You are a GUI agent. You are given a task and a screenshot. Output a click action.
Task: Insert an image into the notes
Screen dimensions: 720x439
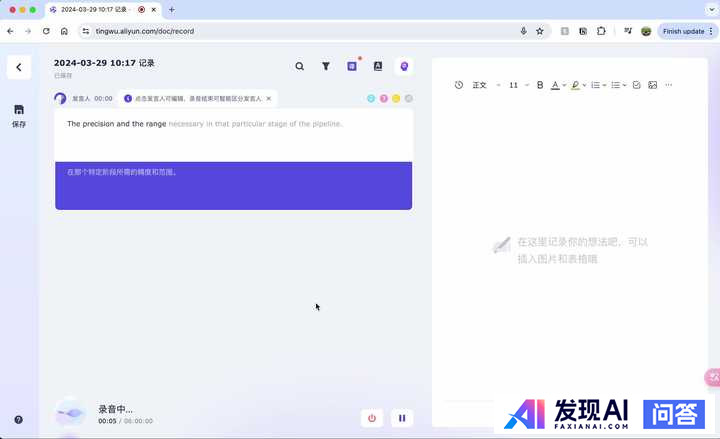pyautogui.click(x=652, y=85)
